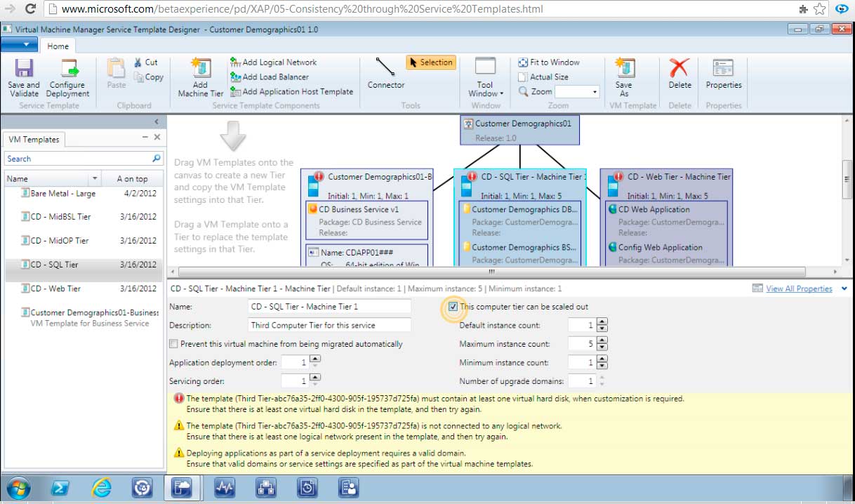Open the Windows Start menu
The image size is (855, 504).
coord(18,488)
